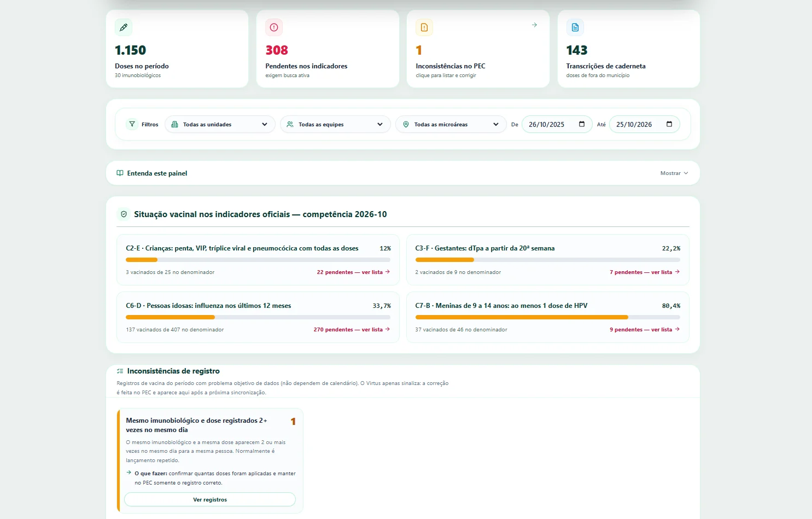Open the 9 pendentes — ver lista link under C7-B
Image resolution: width=812 pixels, height=519 pixels.
click(x=645, y=329)
